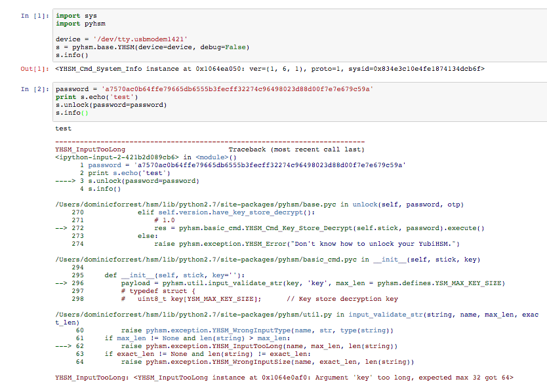Click traceback line 3 with the arrow
Image resolution: width=547 pixels, height=392 pixels.
click(127, 181)
